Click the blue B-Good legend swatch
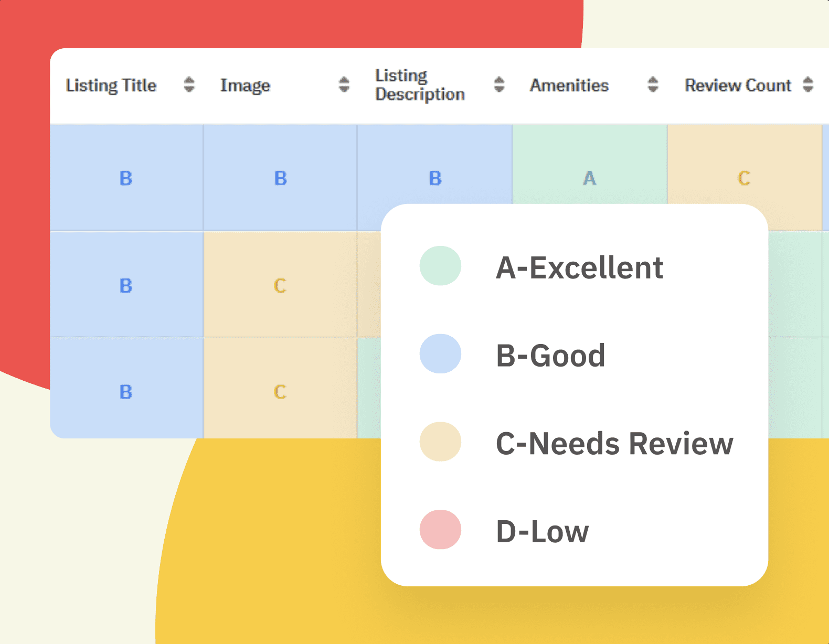829x644 pixels. pos(440,354)
